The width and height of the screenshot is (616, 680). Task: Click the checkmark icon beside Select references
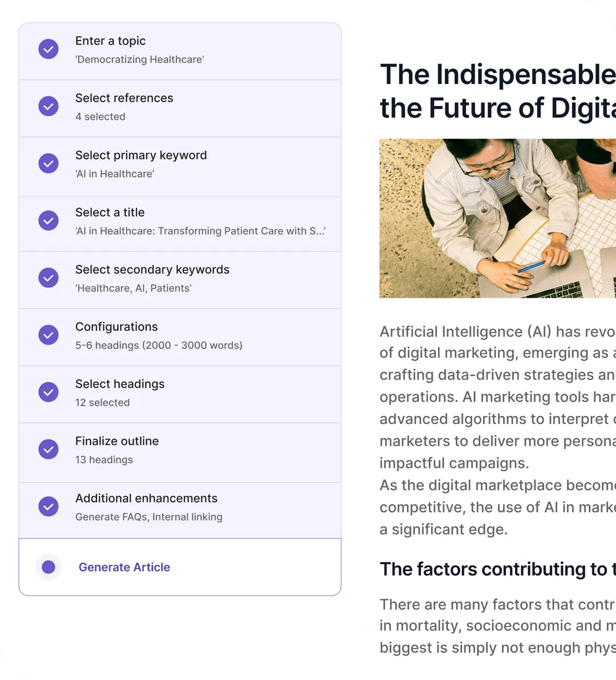(x=48, y=106)
